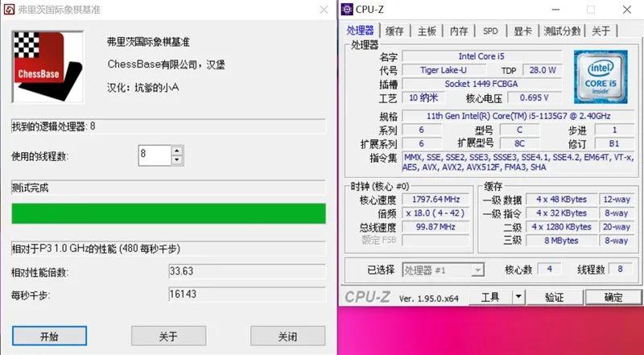Screen dimensions: 644x355
Task: Click the multiplier x 18.0 (4 - 42) value
Action: click(436, 213)
